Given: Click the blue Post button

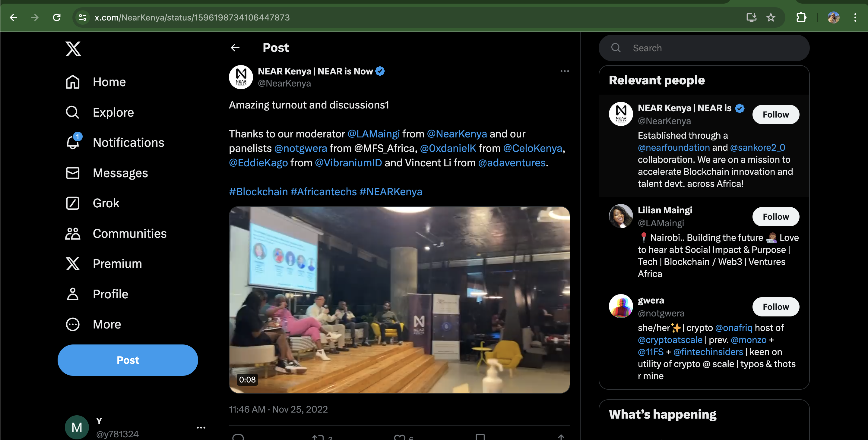Looking at the screenshot, I should point(128,360).
